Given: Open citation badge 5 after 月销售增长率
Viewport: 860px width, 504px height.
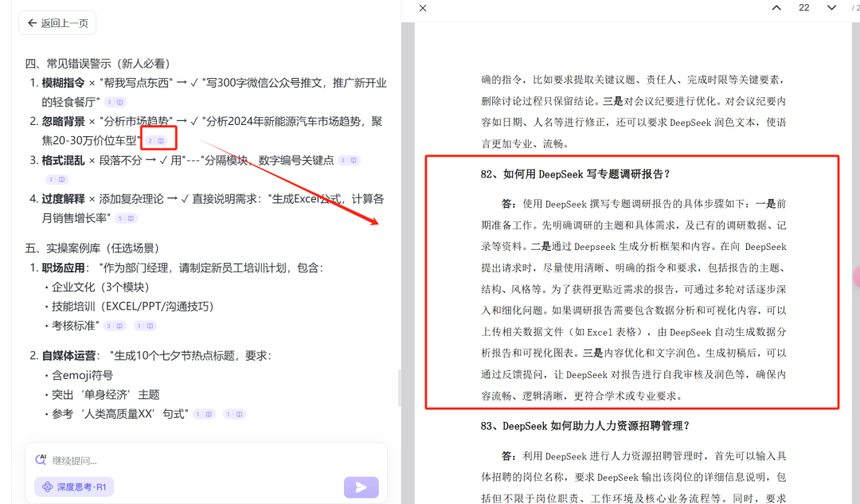Looking at the screenshot, I should tap(126, 218).
